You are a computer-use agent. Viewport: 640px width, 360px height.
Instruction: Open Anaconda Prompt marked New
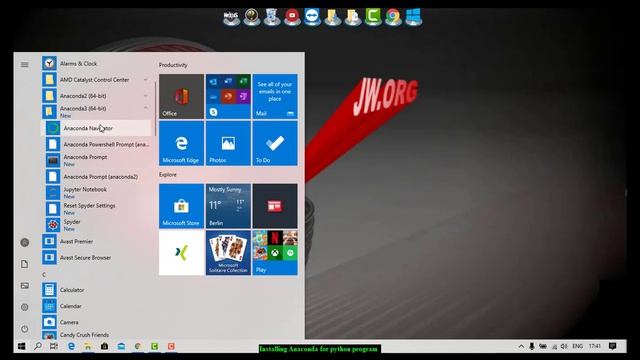click(x=97, y=160)
